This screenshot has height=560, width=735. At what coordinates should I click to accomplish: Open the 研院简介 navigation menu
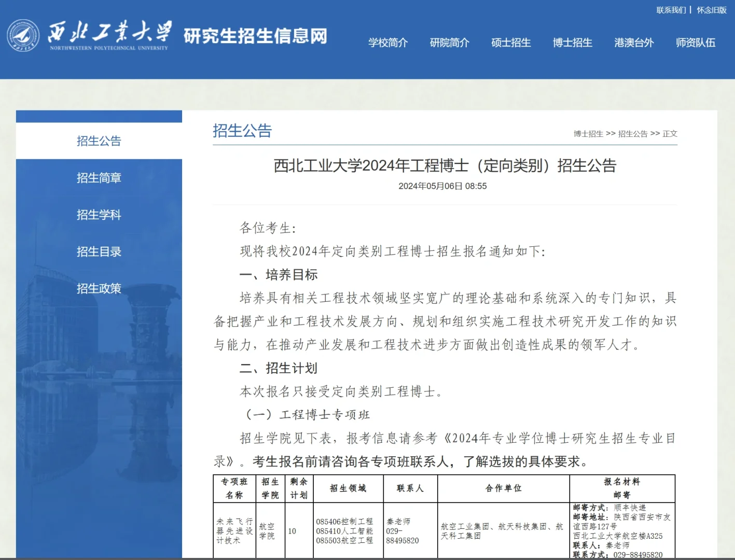(450, 43)
